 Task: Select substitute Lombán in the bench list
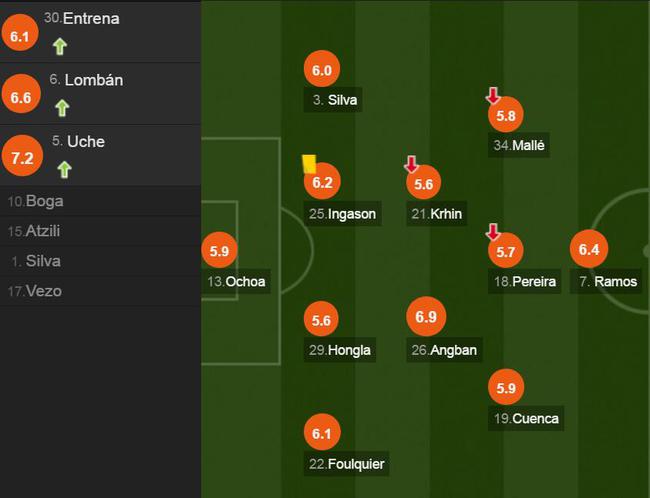(x=94, y=80)
